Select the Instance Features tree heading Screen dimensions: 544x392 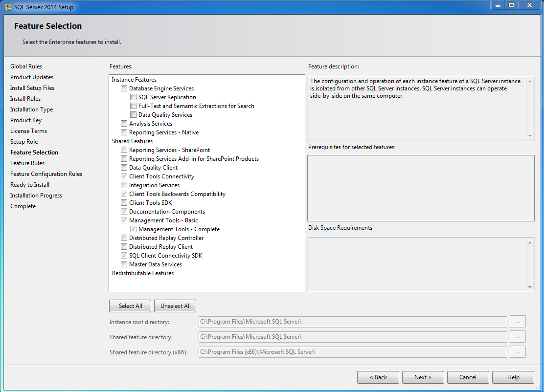(x=134, y=80)
